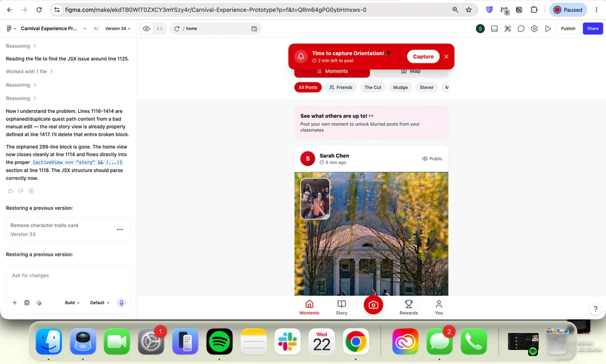
Task: Click the Paused profile button
Action: (568, 9)
